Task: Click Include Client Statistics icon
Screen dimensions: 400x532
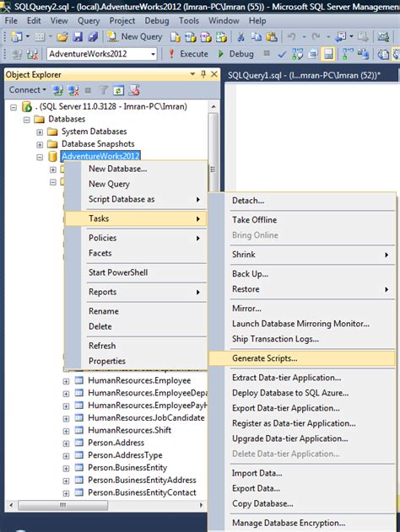Action: pyautogui.click(x=363, y=54)
